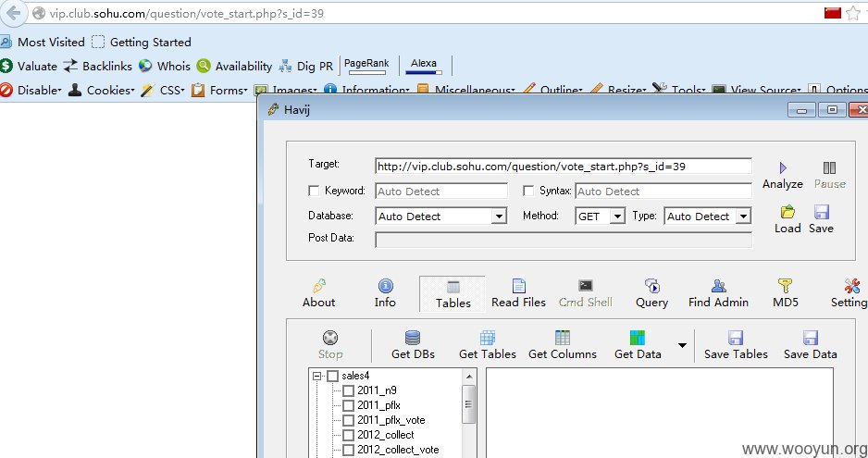Check the sales4 database checkbox
The height and width of the screenshot is (458, 868).
click(332, 376)
